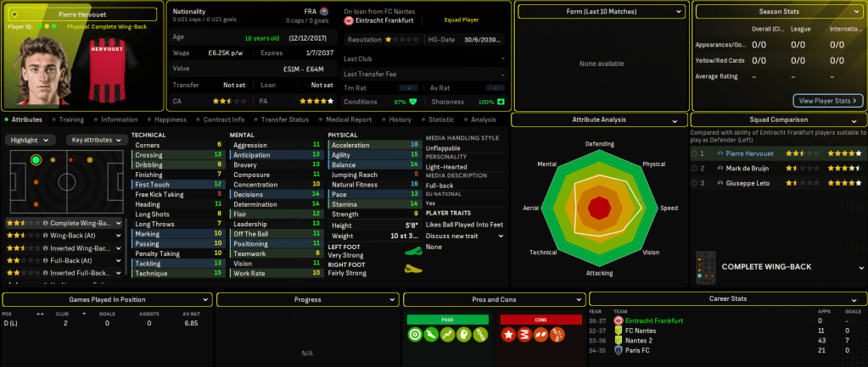Click the yellow right foot boot icon

pos(414,270)
